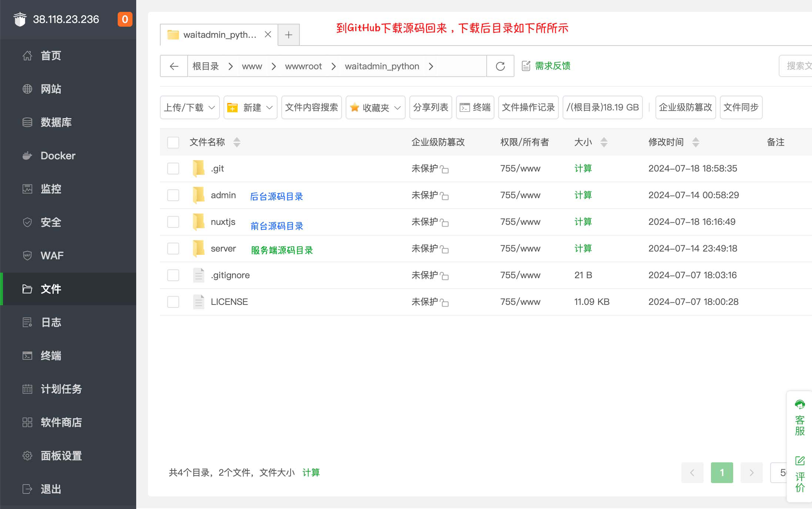Close the waitadmin_pyth... tab
Viewport: 812px width, 509px height.
(x=268, y=34)
